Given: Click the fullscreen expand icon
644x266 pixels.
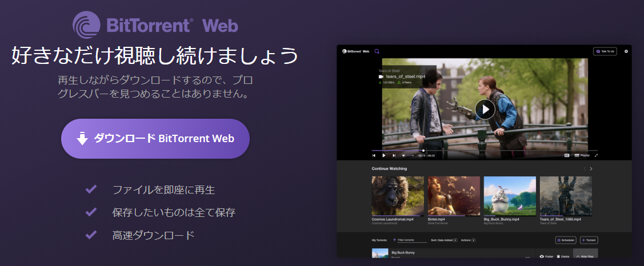Looking at the screenshot, I should coord(596,156).
